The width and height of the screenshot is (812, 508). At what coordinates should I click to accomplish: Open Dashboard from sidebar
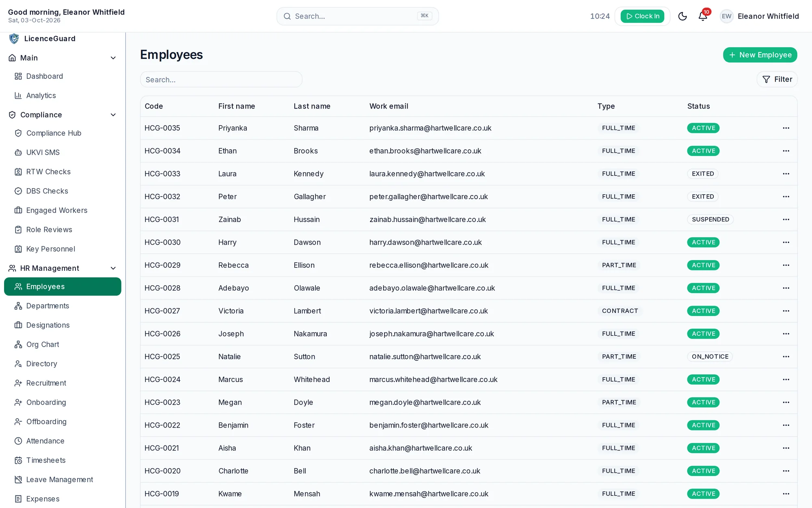pos(63,76)
